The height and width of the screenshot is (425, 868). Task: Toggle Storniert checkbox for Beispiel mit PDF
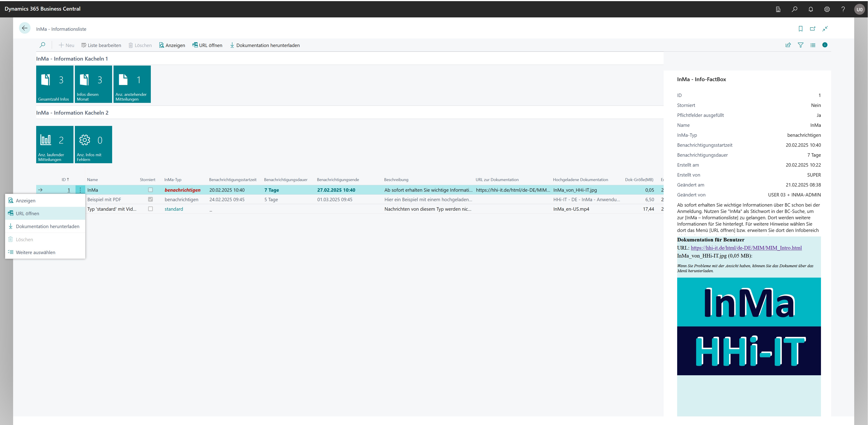pyautogui.click(x=151, y=200)
